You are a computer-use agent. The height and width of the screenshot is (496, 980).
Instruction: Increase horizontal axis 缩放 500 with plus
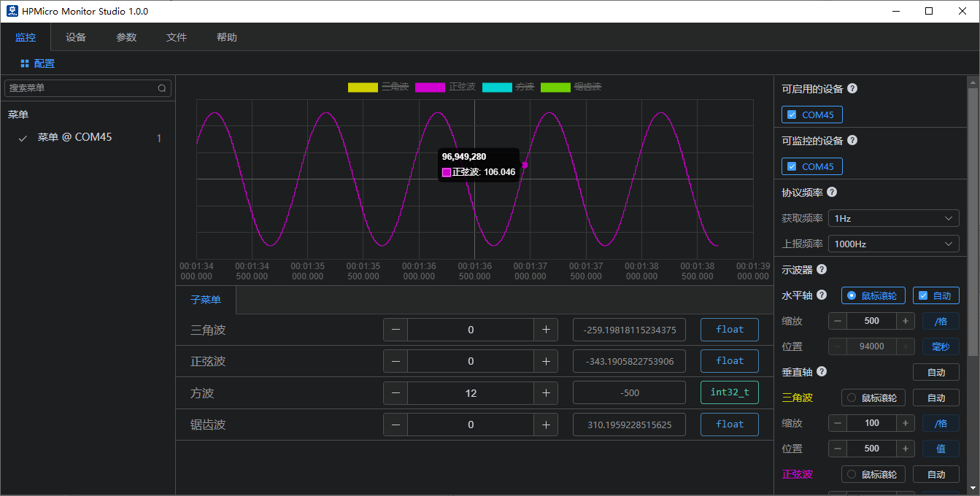906,321
